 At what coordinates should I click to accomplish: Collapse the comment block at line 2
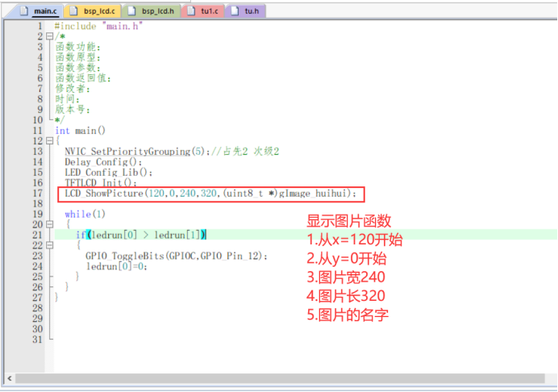click(49, 36)
